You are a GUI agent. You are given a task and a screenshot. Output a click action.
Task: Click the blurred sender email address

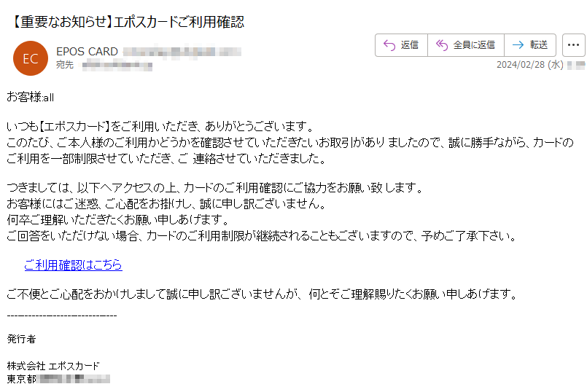pos(182,51)
